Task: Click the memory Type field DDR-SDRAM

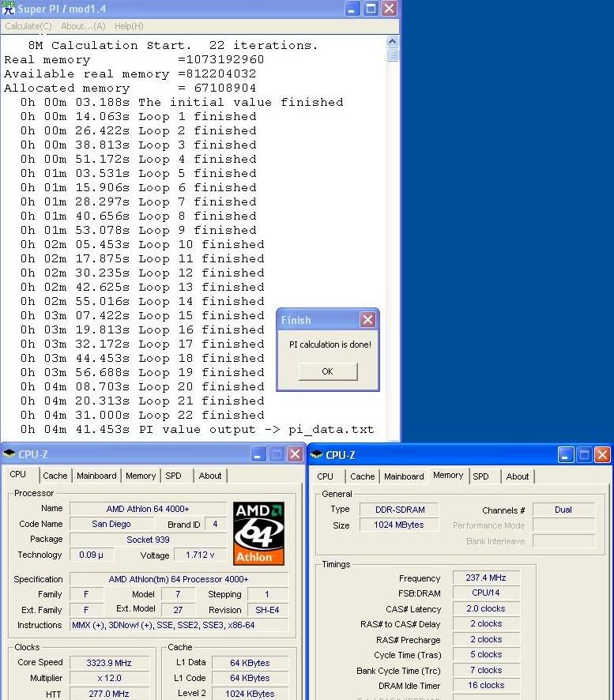Action: point(400,510)
